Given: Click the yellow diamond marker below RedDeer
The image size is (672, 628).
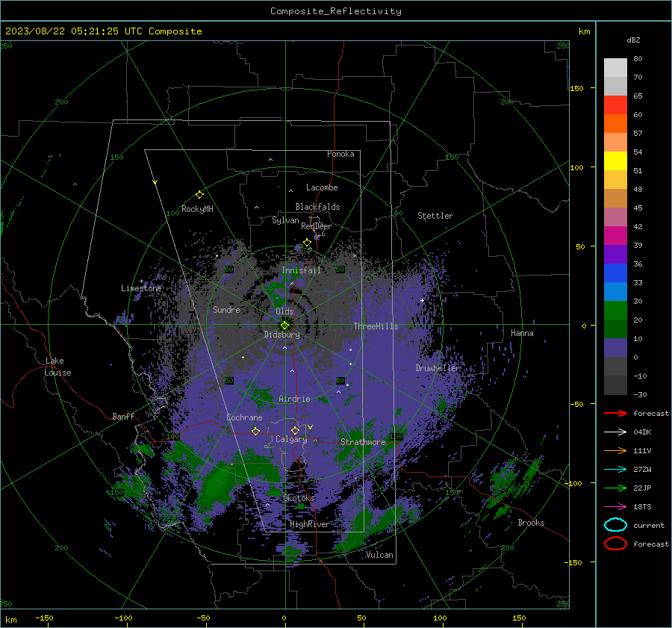Looking at the screenshot, I should coord(308,243).
